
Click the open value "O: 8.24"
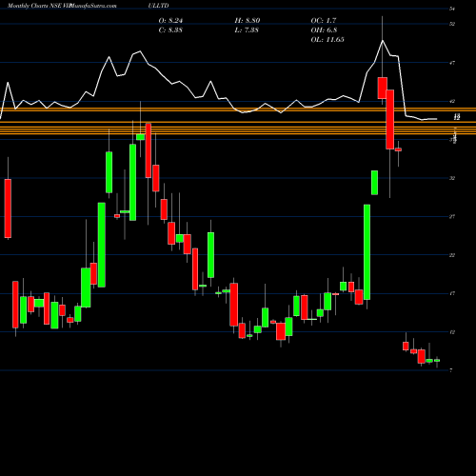pos(170,21)
